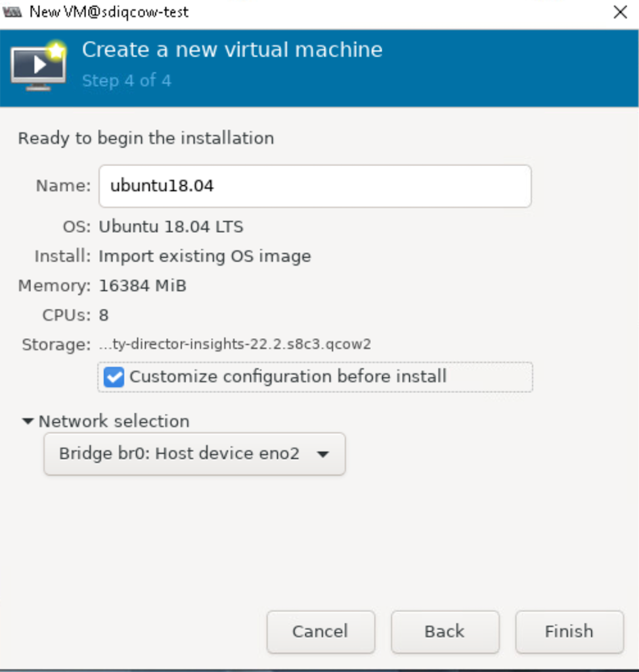Click the 'New VM@sdiqcow-test' window title
This screenshot has width=639, height=672.
pos(109,12)
